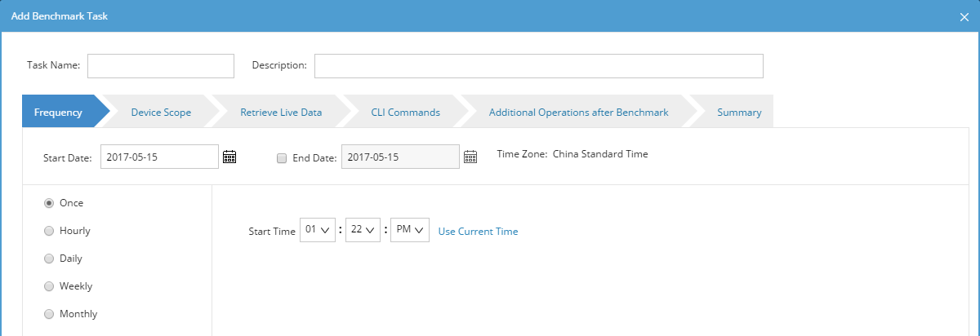Click the Use Current Time link
The width and height of the screenshot is (980, 336).
[478, 232]
